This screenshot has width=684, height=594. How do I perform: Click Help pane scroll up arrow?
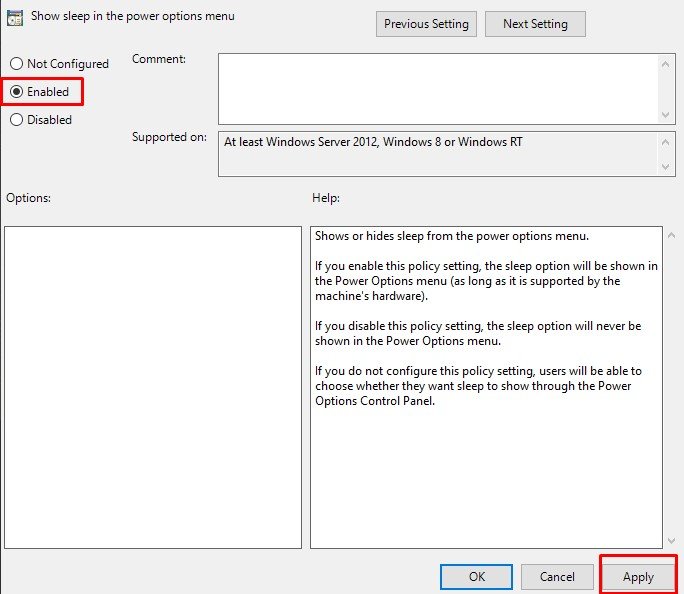click(x=671, y=236)
